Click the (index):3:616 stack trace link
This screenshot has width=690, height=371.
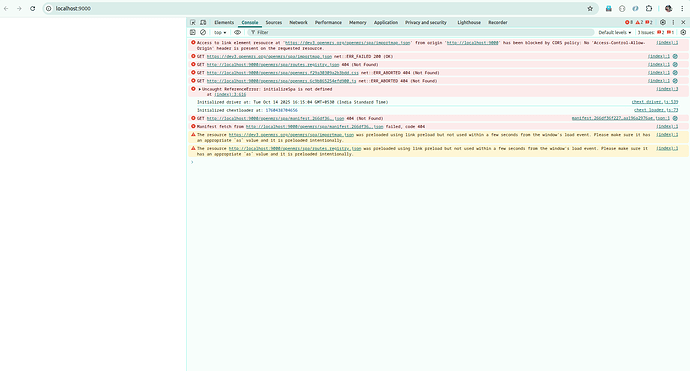230,95
